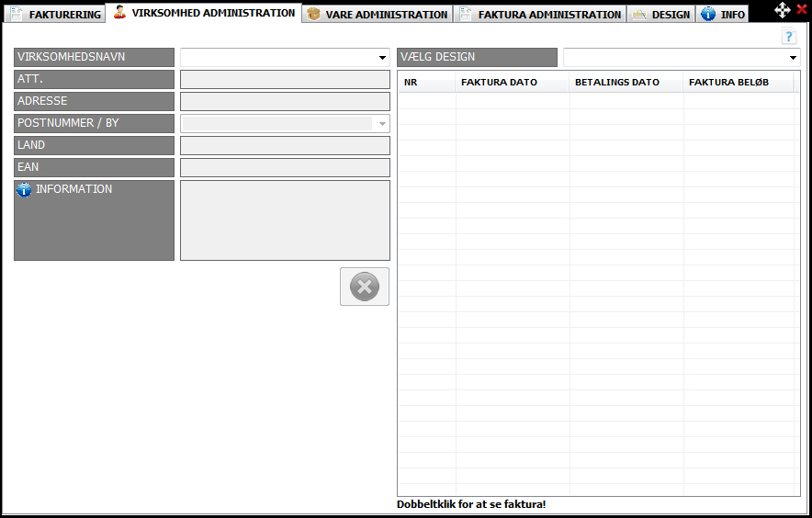Sort by the NR column header
Image resolution: width=812 pixels, height=518 pixels.
coord(427,83)
